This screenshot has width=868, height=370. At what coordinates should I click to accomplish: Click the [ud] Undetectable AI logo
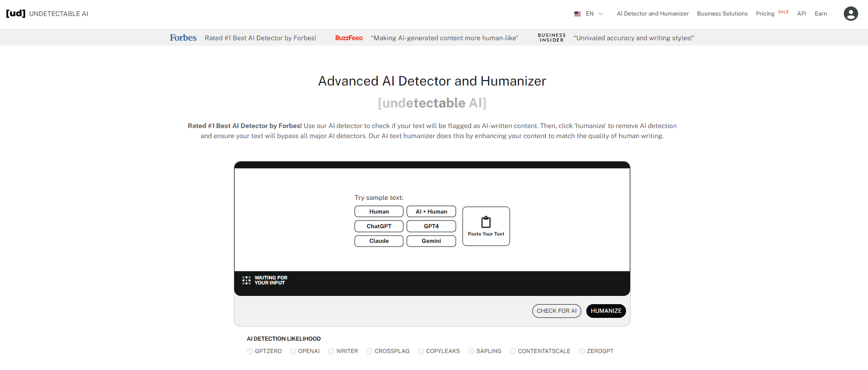pos(47,14)
